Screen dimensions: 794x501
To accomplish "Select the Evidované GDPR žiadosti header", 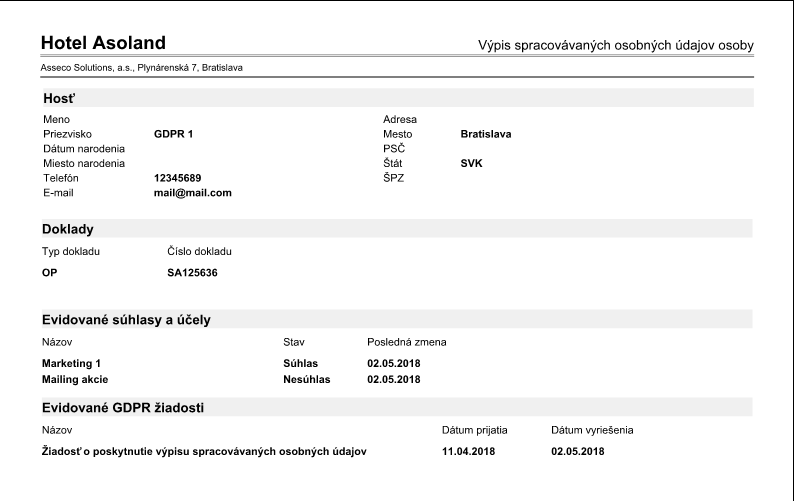I will tap(123, 407).
